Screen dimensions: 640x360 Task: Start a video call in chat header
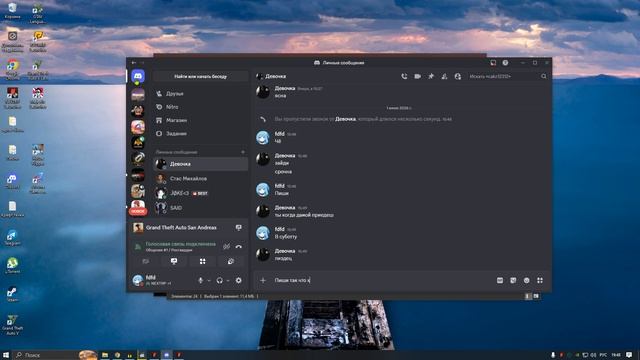[x=418, y=76]
